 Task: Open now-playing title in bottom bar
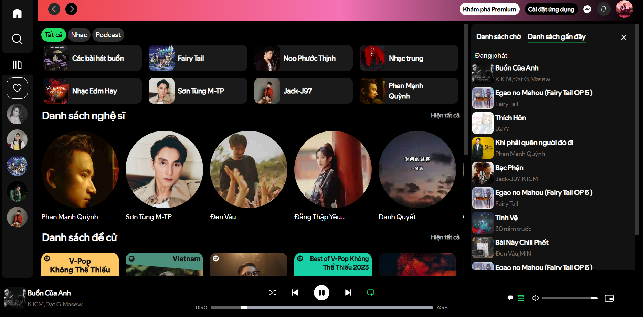[49, 293]
